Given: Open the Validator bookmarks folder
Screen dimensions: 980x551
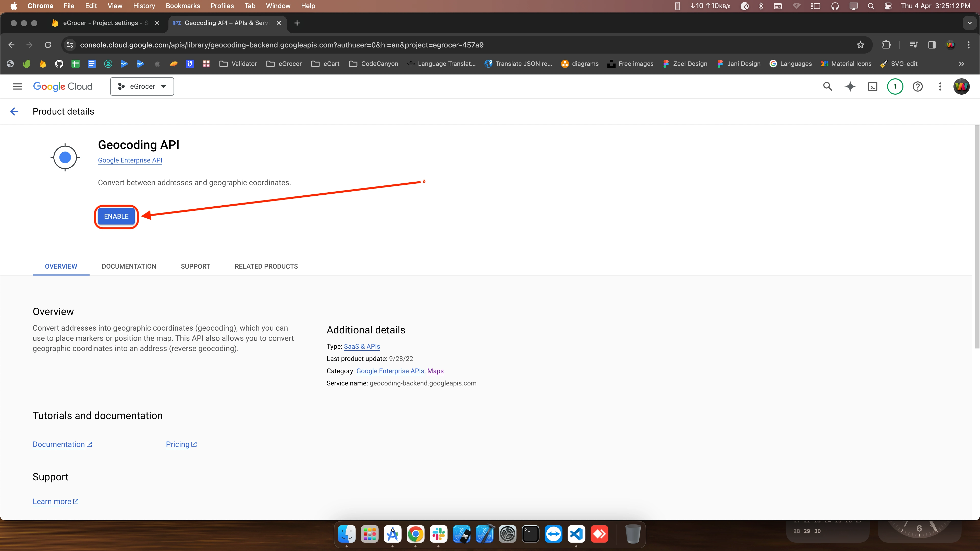Looking at the screenshot, I should [x=238, y=64].
